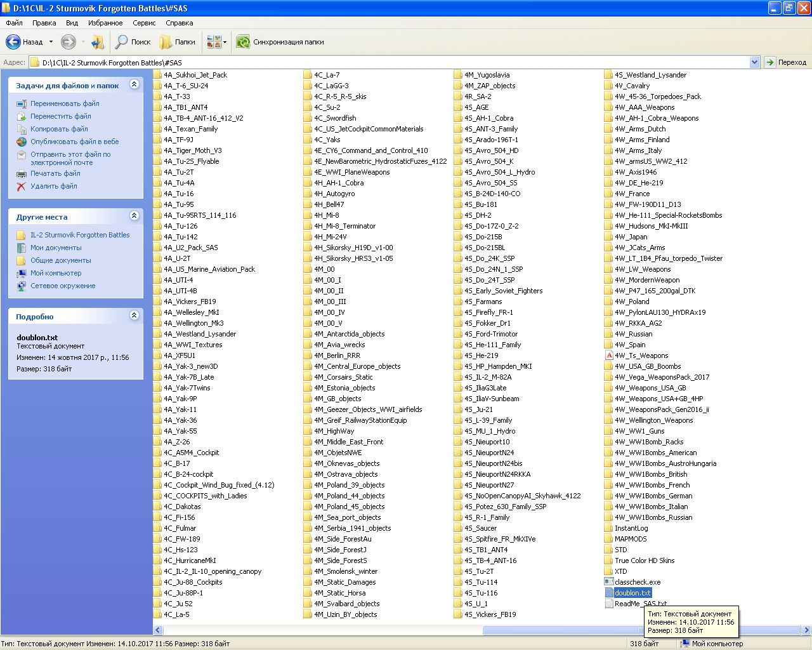This screenshot has height=650, width=812.
Task: Click the horizontal scrollbar track
Action: pos(324,630)
